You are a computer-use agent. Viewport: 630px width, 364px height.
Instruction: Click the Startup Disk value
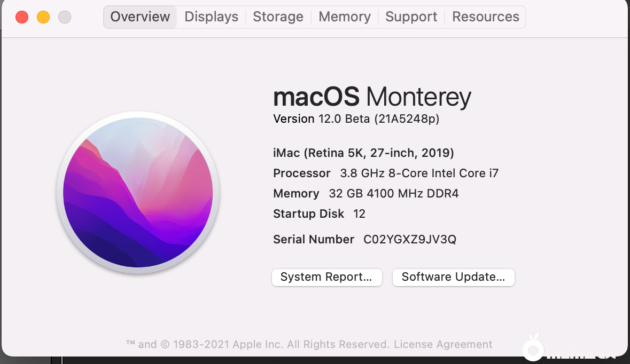click(359, 214)
